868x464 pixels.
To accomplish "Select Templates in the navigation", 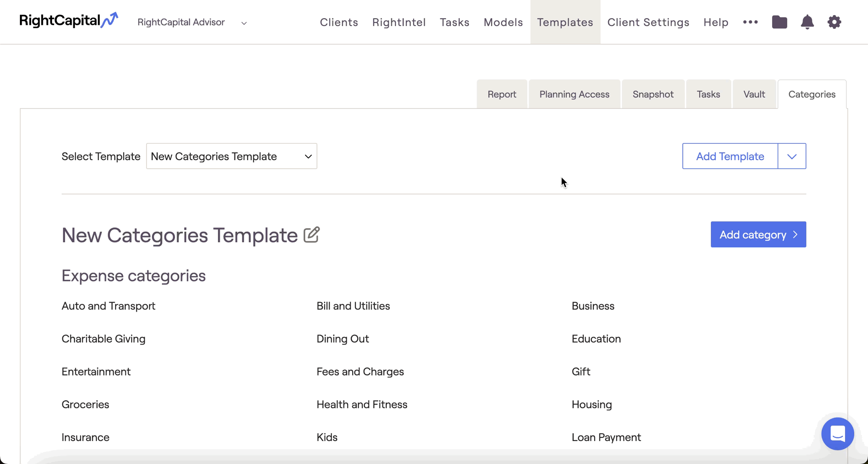I will (x=565, y=22).
